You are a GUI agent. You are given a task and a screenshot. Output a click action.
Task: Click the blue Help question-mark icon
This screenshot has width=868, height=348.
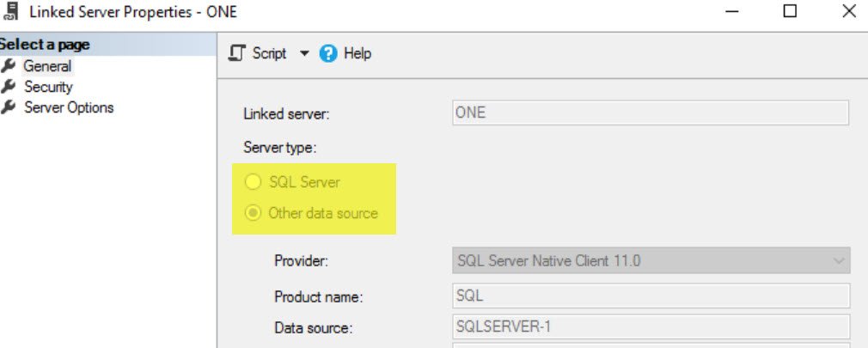pos(328,54)
